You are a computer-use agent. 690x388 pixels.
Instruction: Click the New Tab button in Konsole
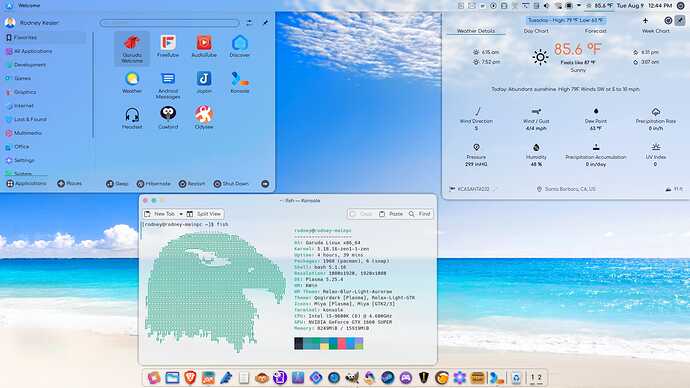coord(160,214)
